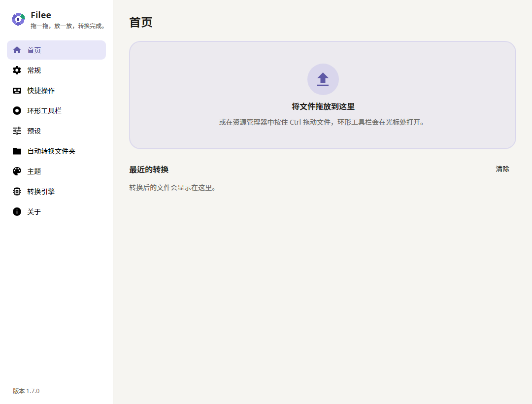This screenshot has width=532, height=404.
Task: Click the Ctrl drag hint text in drop zone
Action: (x=321, y=122)
